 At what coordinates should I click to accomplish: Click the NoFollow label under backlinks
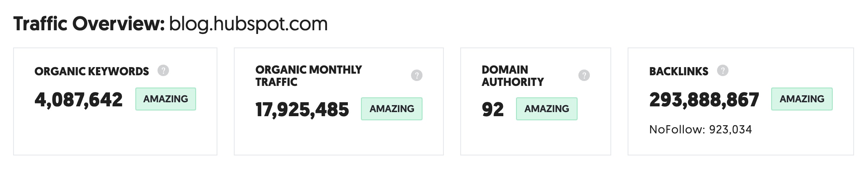coord(677,130)
